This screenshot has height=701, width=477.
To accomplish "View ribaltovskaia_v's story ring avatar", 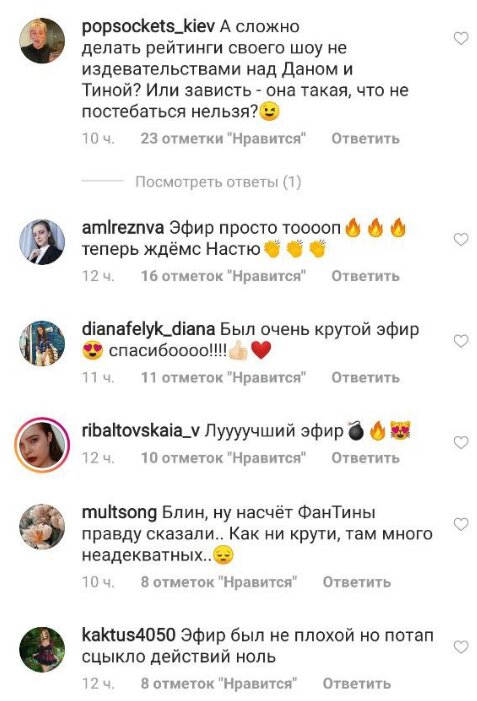I will point(42,445).
